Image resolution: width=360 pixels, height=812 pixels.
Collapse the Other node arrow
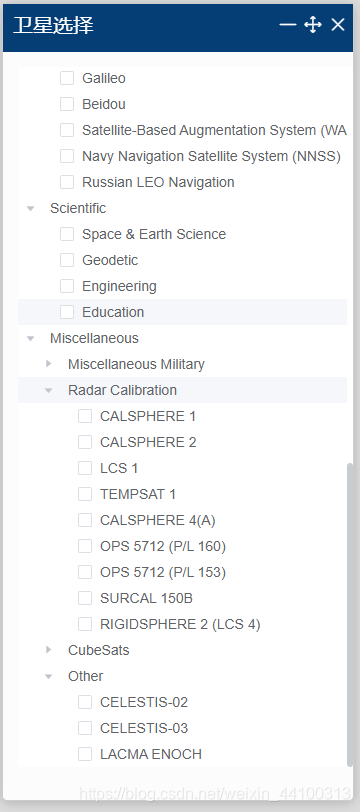49,676
